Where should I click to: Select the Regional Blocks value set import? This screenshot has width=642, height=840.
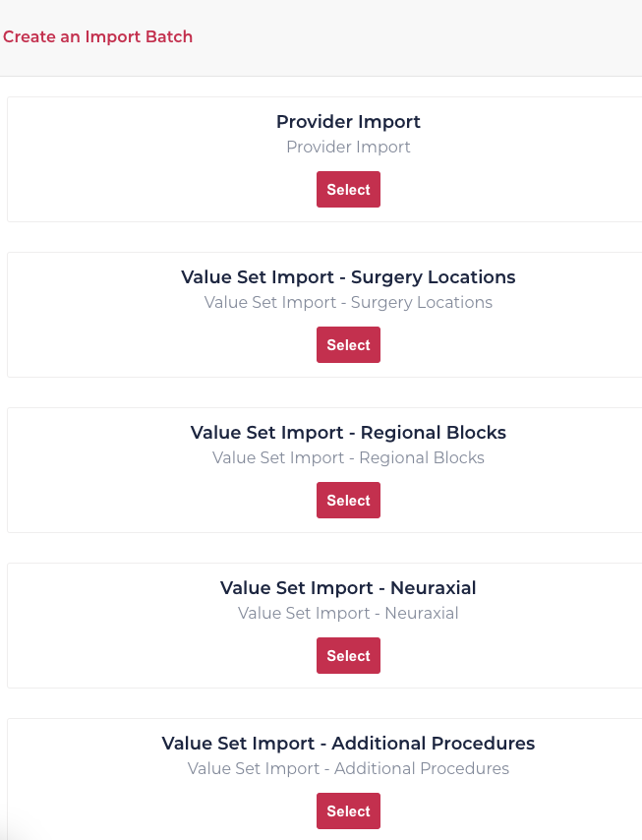348,500
